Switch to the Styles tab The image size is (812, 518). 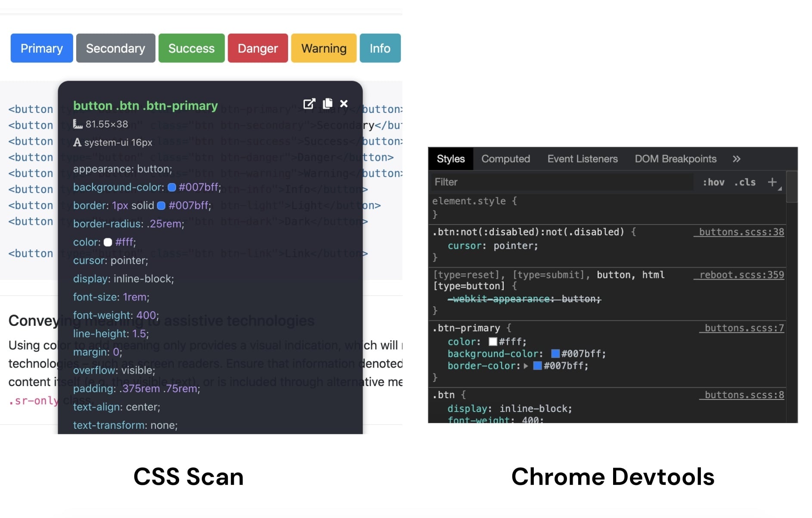pos(451,159)
